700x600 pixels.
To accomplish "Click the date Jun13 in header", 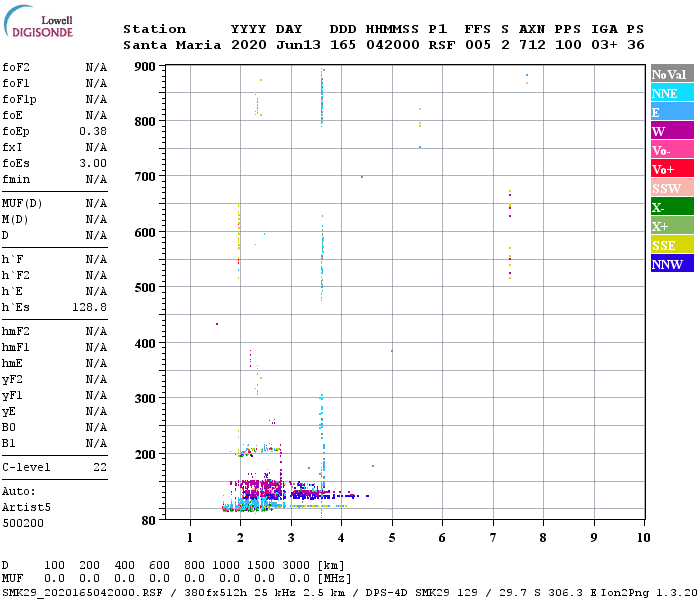I will click(x=298, y=45).
